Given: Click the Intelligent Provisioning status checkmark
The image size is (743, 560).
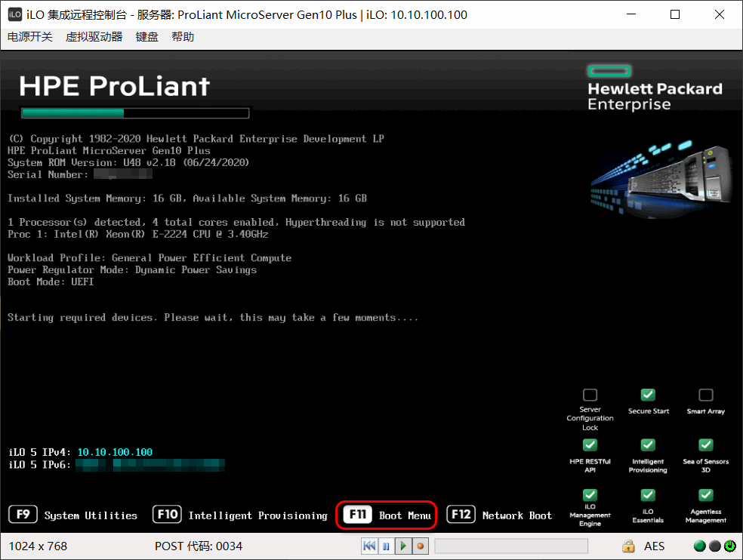Looking at the screenshot, I should pyautogui.click(x=648, y=445).
